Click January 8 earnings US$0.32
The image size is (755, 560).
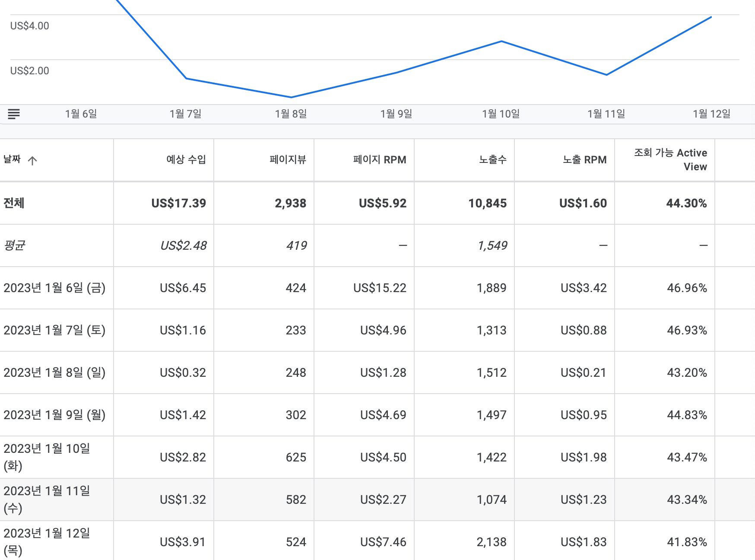183,372
